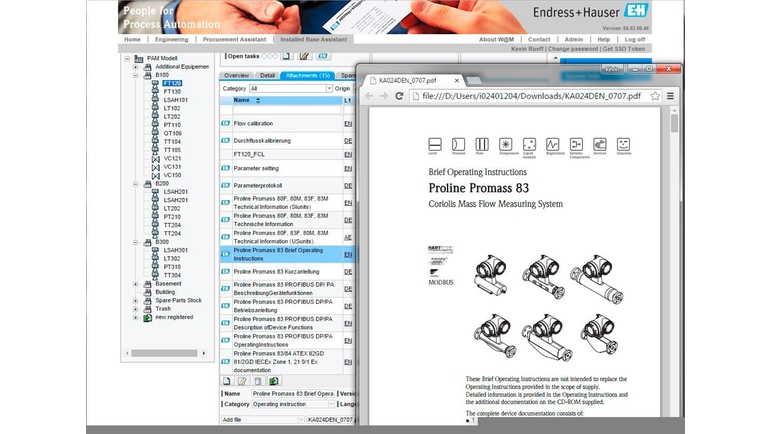Select PT310 in the tree
Viewport: 771px width, 434px height.
(172, 267)
